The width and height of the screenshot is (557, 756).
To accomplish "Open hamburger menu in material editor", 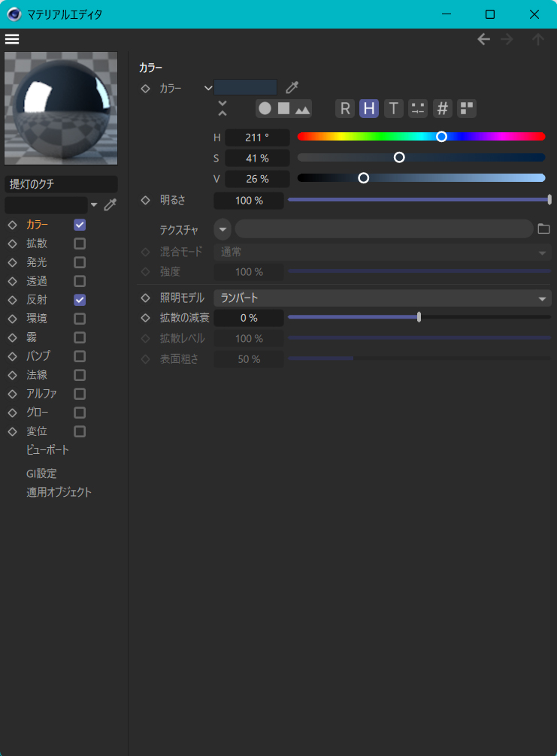I will click(x=12, y=39).
